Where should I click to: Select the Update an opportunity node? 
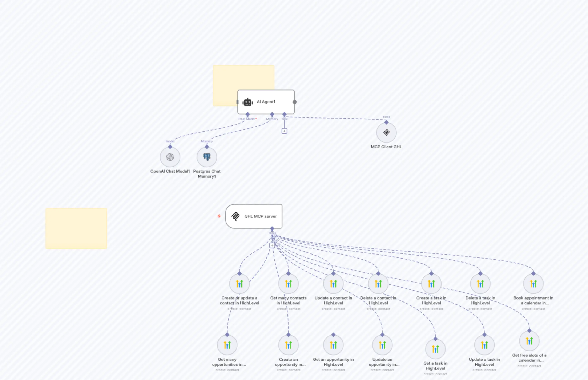382,345
